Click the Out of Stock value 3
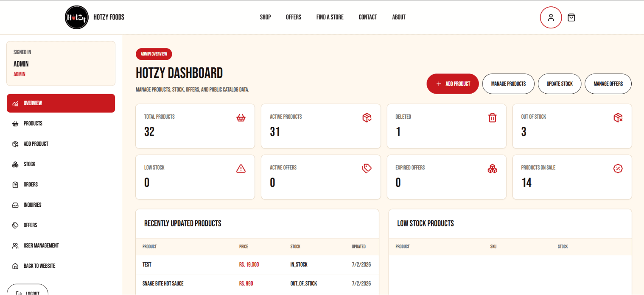The width and height of the screenshot is (644, 295). (x=524, y=132)
